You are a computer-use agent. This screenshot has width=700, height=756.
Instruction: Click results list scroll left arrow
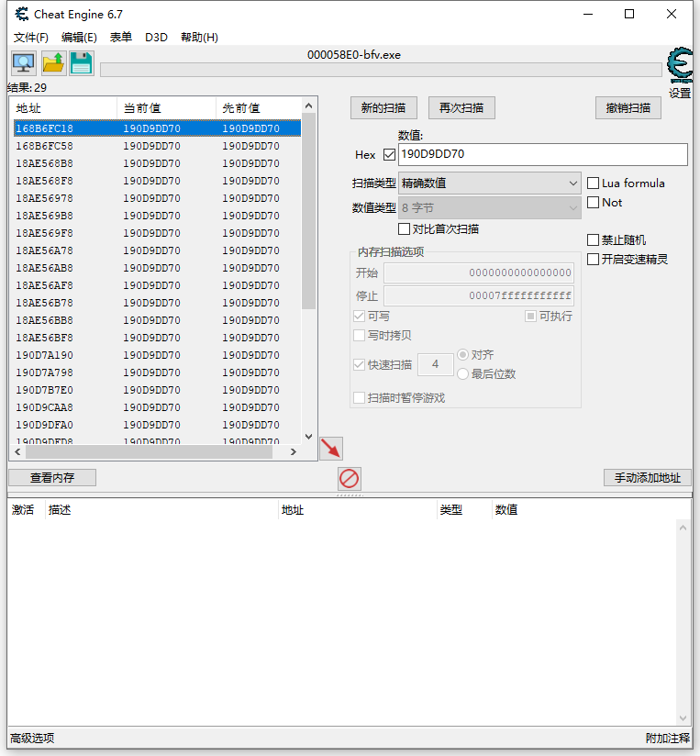point(17,452)
